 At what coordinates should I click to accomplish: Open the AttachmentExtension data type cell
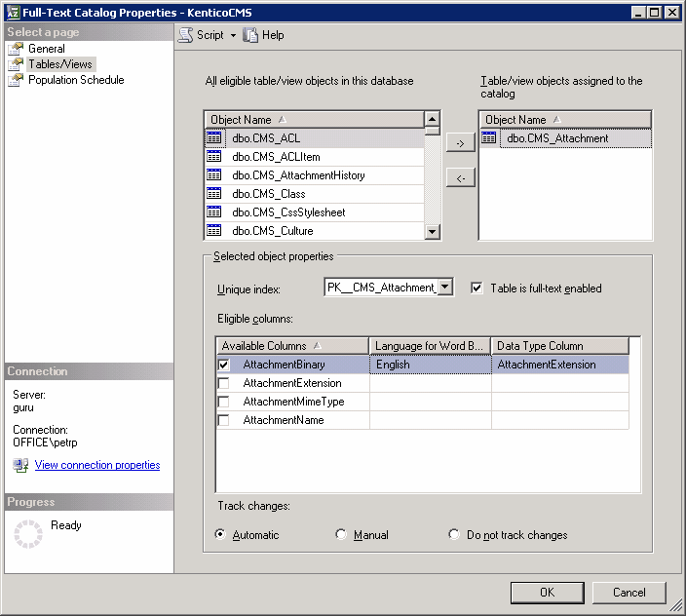pos(560,365)
